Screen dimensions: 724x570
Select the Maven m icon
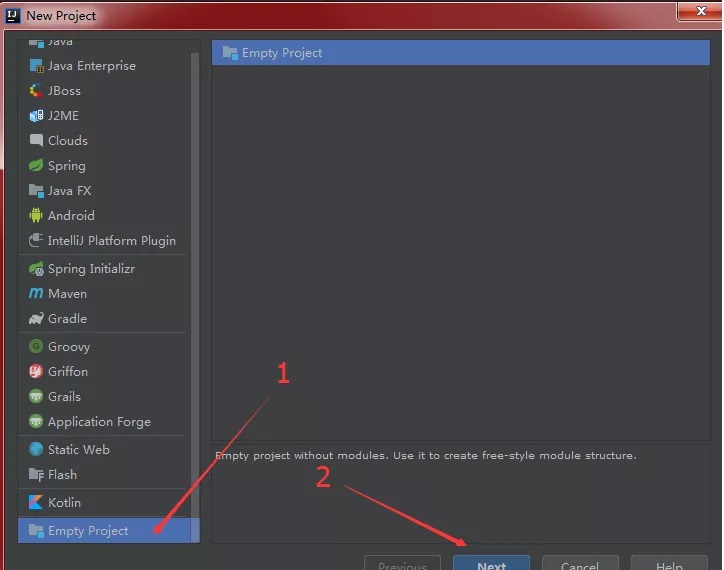coord(36,293)
